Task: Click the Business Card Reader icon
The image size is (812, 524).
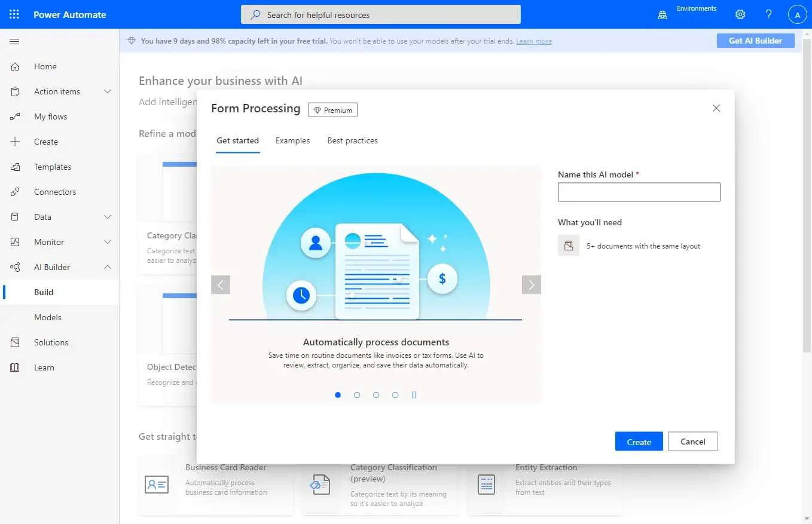Action: tap(157, 484)
